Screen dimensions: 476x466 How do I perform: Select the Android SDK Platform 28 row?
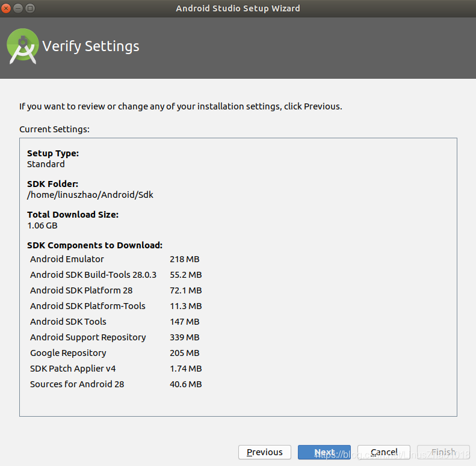116,290
